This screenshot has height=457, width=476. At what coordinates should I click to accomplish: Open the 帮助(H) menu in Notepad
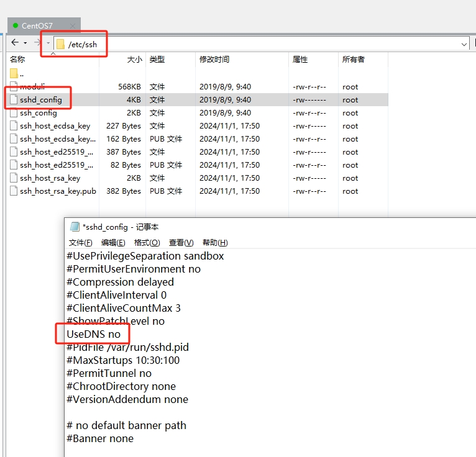pyautogui.click(x=215, y=243)
